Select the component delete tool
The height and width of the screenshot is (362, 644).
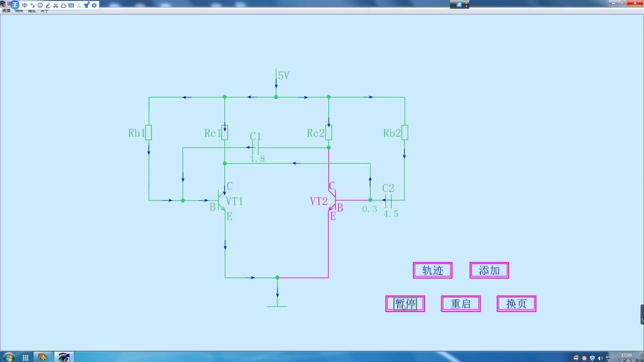[x=55, y=4]
